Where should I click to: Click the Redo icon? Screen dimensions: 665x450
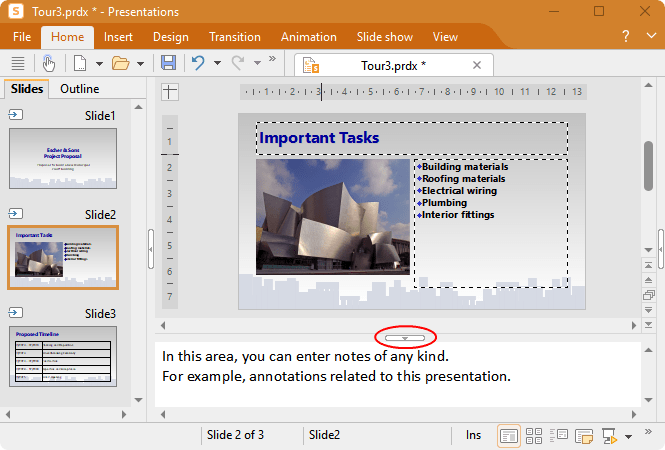point(238,63)
